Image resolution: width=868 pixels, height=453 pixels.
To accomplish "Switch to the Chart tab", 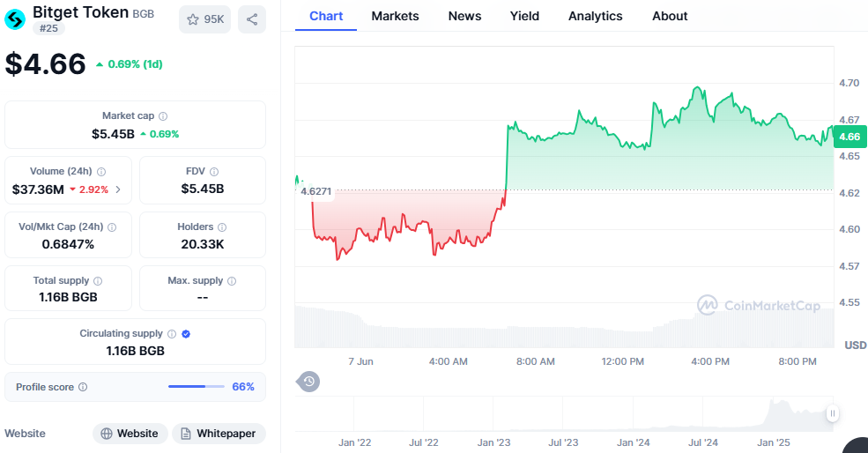I will (326, 16).
